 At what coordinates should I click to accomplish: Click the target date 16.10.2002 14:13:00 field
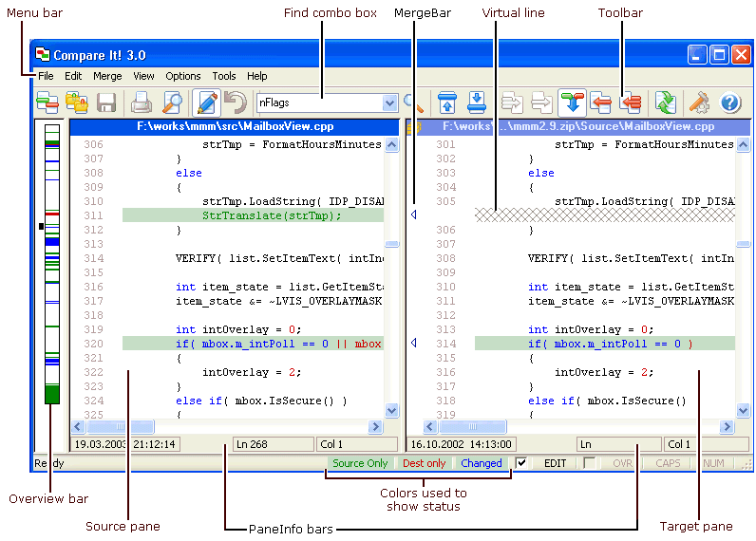(x=462, y=443)
